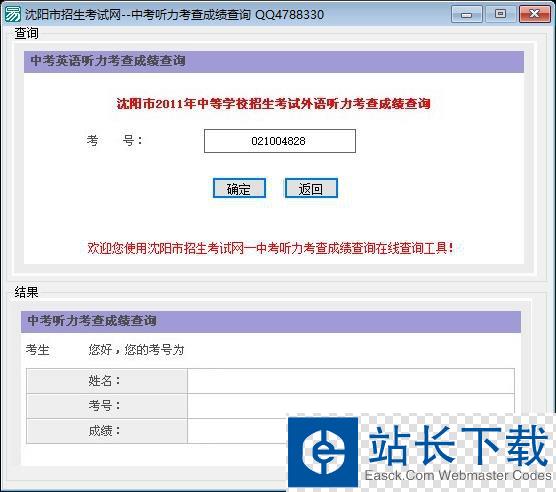Click the 您好，您的考号为 greeting text

tap(137, 350)
